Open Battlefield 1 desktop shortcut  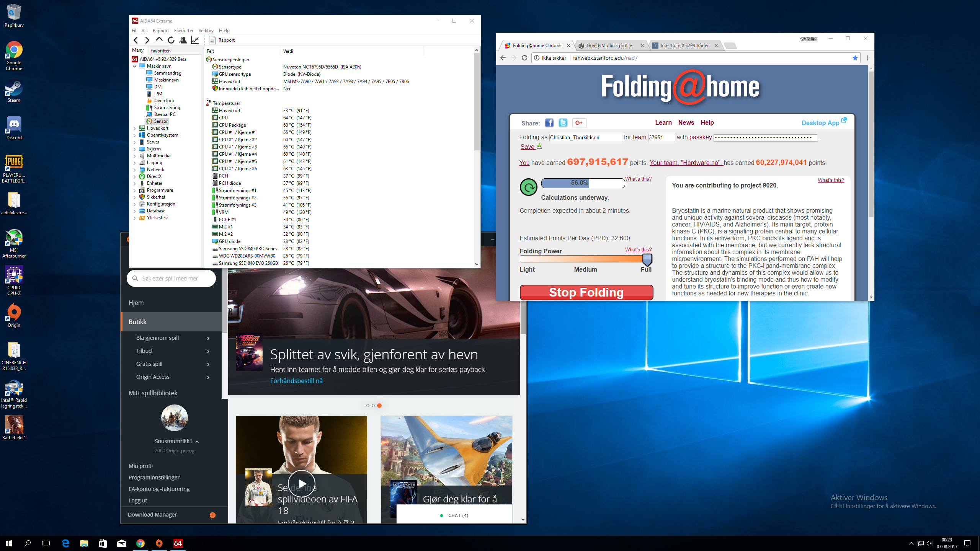[14, 428]
